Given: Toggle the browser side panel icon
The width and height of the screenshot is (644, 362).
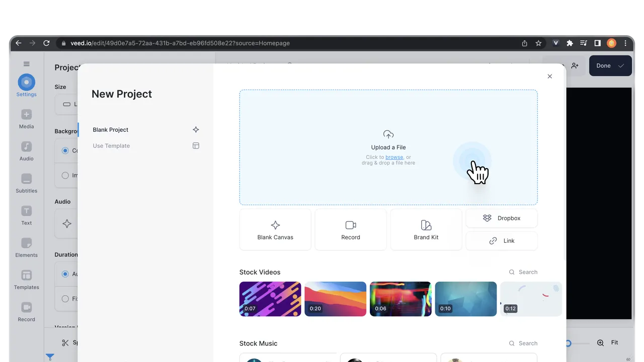Looking at the screenshot, I should (598, 43).
